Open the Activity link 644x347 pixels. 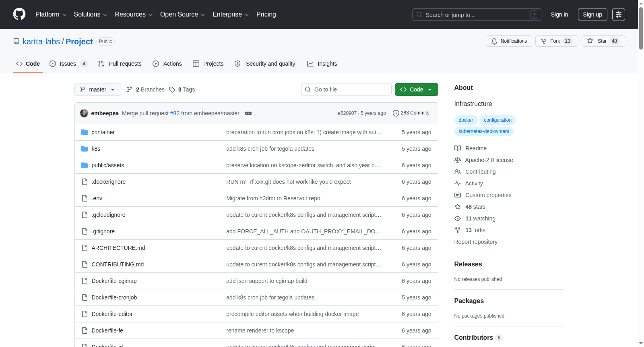tap(469, 183)
